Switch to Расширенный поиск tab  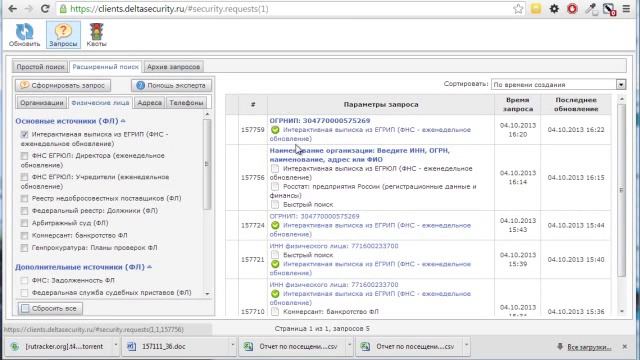pyautogui.click(x=105, y=67)
